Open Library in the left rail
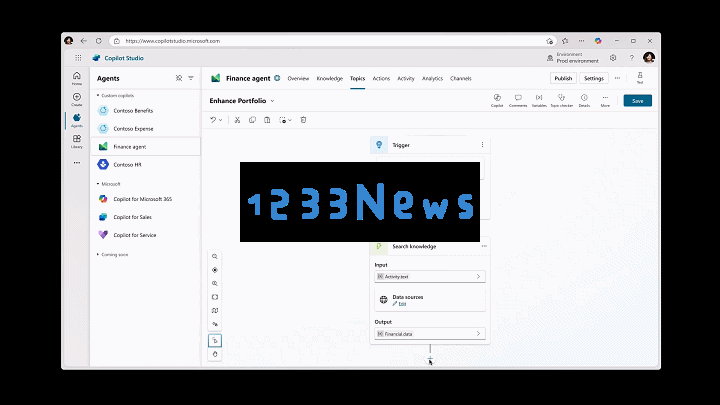Image resolution: width=720 pixels, height=405 pixels. click(77, 141)
